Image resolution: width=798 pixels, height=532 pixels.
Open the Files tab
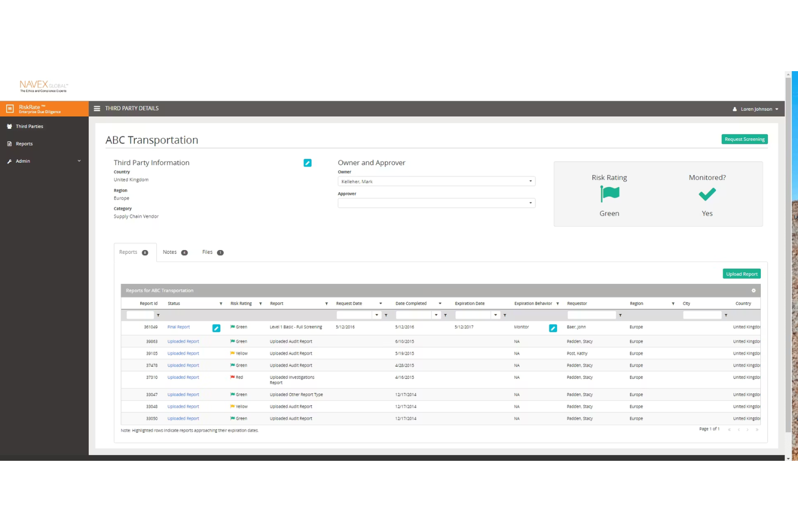coord(208,252)
